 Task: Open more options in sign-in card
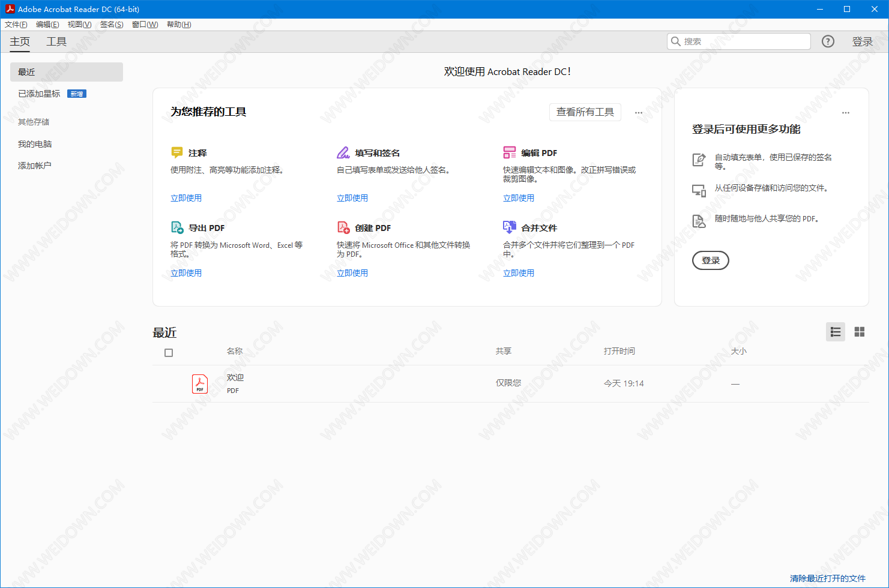(x=846, y=113)
